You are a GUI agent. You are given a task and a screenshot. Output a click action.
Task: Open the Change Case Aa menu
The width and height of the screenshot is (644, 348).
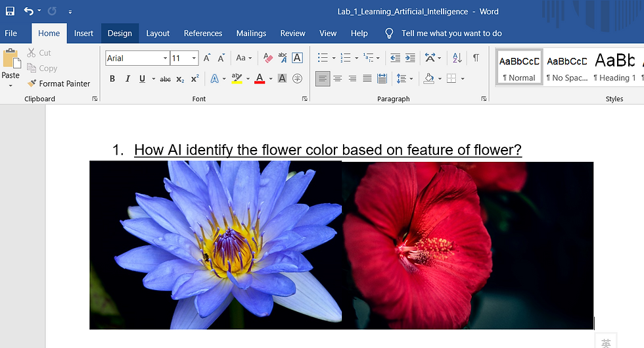244,58
